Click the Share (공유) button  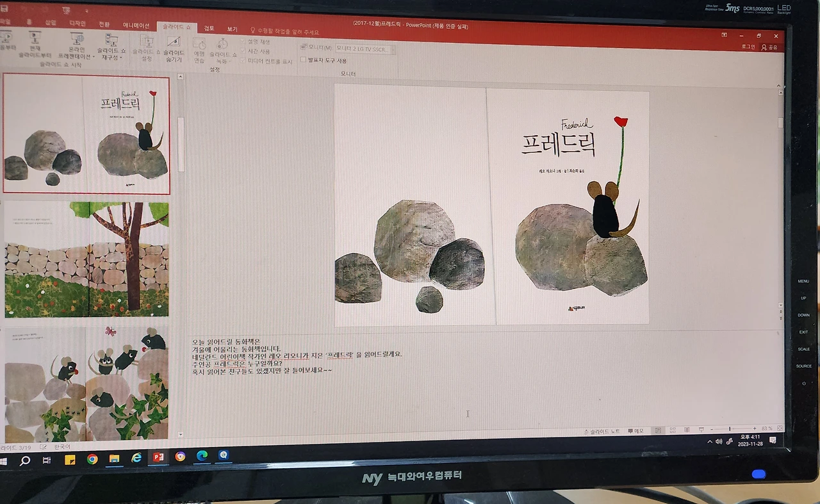point(769,47)
